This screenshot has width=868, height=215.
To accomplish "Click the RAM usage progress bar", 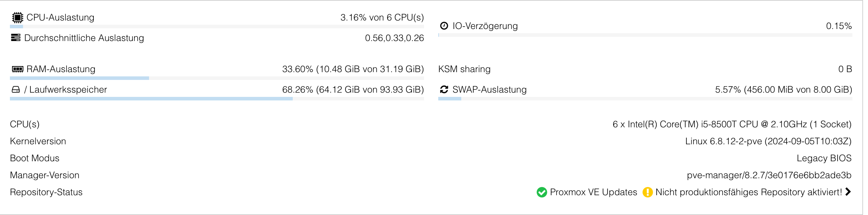I will tap(217, 78).
